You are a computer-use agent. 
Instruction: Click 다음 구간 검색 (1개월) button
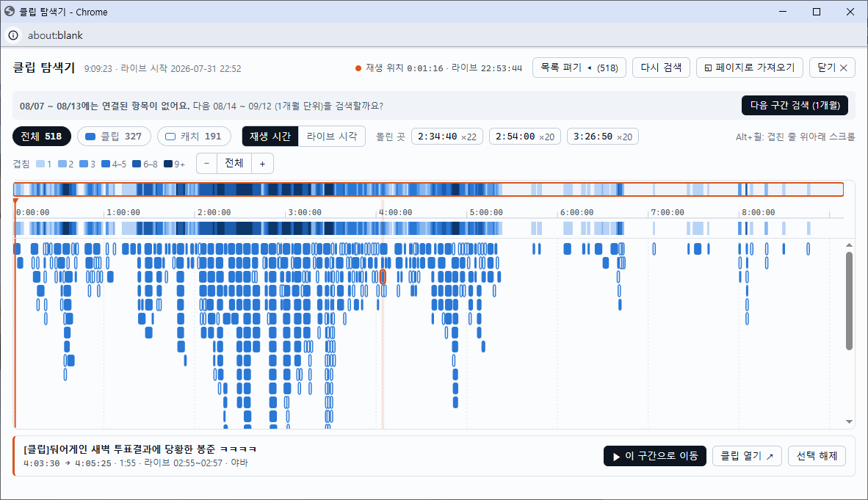(795, 105)
